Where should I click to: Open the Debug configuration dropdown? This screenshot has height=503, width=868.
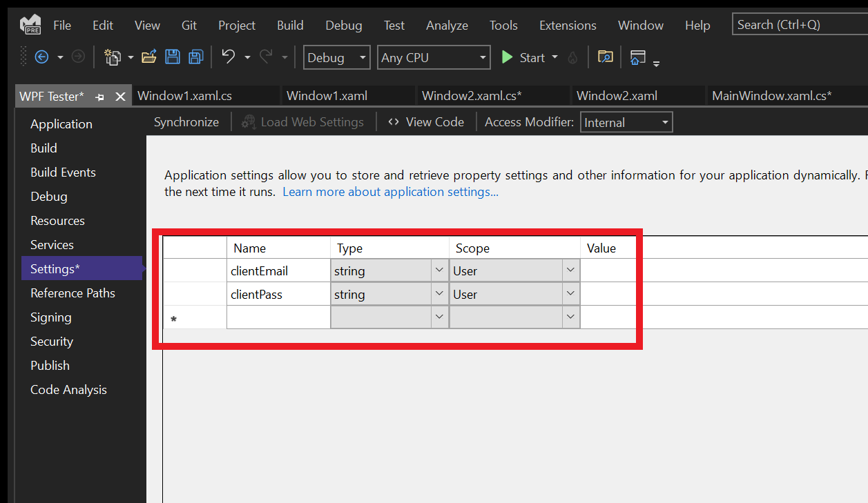tap(336, 57)
